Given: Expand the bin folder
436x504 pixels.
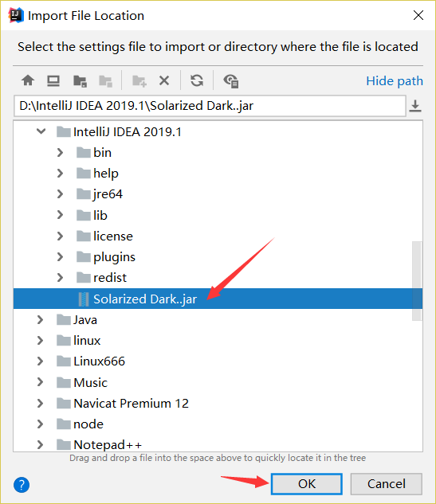Looking at the screenshot, I should [x=60, y=152].
